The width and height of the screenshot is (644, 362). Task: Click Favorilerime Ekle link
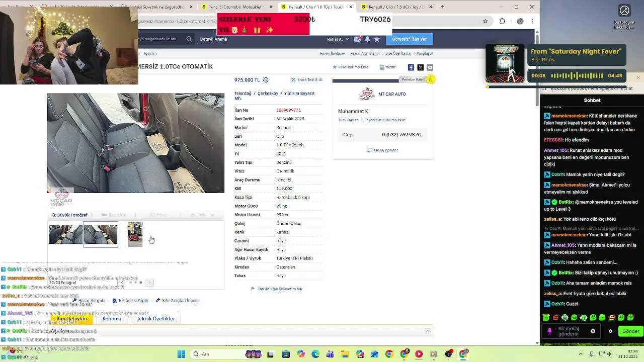point(351,67)
